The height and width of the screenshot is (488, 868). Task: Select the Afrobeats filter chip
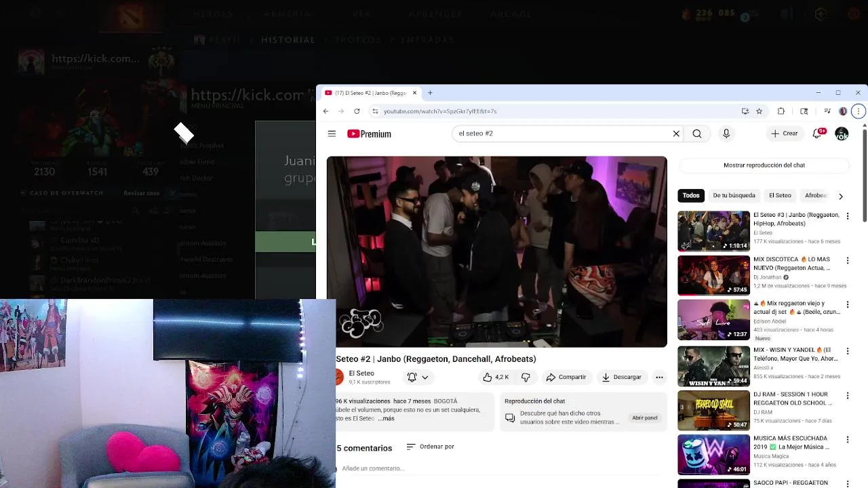[x=816, y=196]
